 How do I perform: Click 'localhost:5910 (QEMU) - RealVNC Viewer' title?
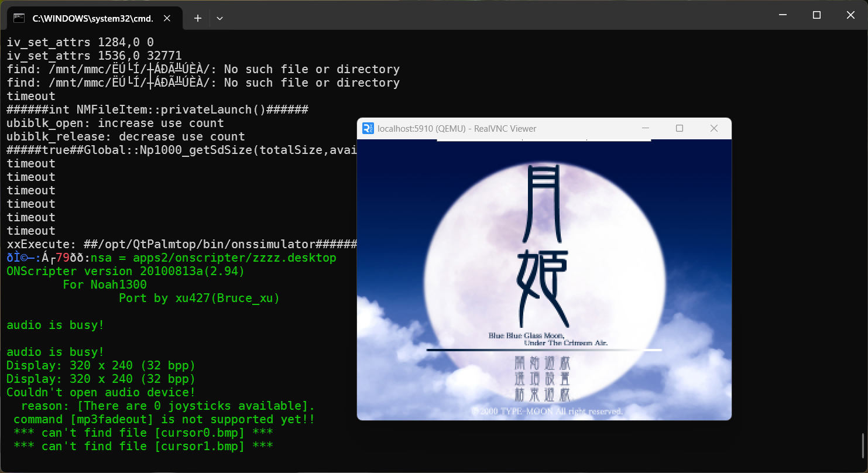pyautogui.click(x=457, y=128)
